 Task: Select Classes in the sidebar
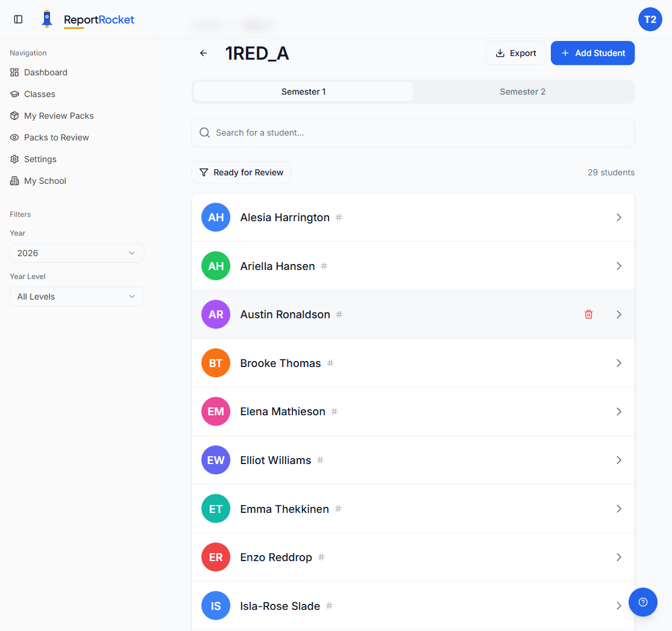click(x=40, y=94)
